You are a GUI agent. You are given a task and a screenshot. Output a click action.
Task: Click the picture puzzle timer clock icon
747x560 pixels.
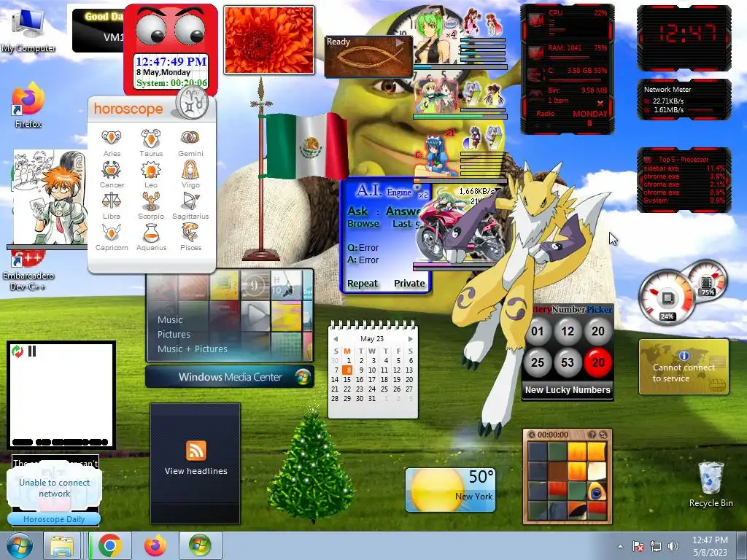pyautogui.click(x=532, y=435)
